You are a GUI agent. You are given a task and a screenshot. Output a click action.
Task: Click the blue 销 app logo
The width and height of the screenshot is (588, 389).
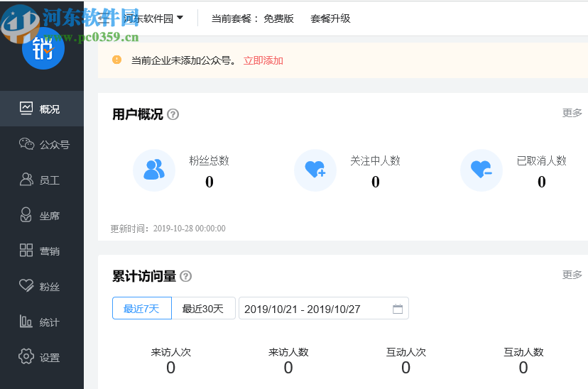point(43,48)
